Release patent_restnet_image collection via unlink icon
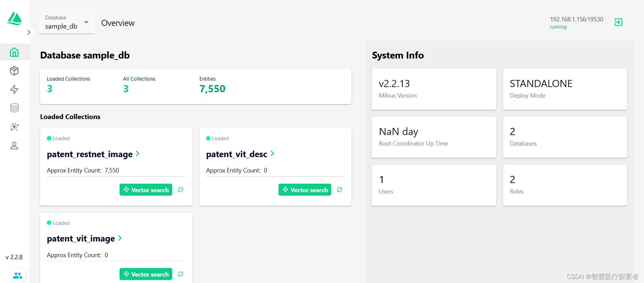This screenshot has height=283, width=644. coord(181,189)
